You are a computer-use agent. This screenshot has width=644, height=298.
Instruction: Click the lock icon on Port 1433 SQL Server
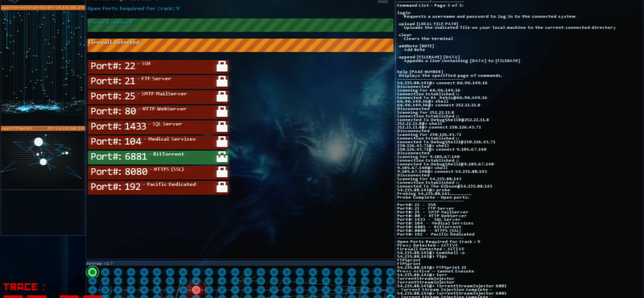pos(222,126)
